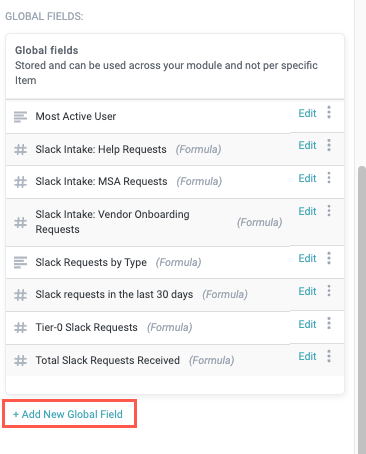Edit the Most Active User field
Screen dimensions: 366x454
tap(307, 113)
